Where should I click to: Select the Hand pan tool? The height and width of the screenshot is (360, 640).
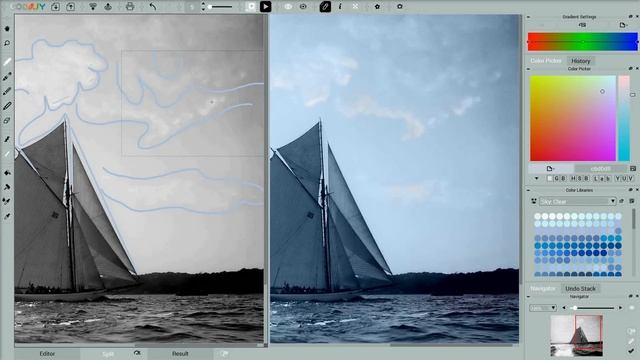click(7, 29)
